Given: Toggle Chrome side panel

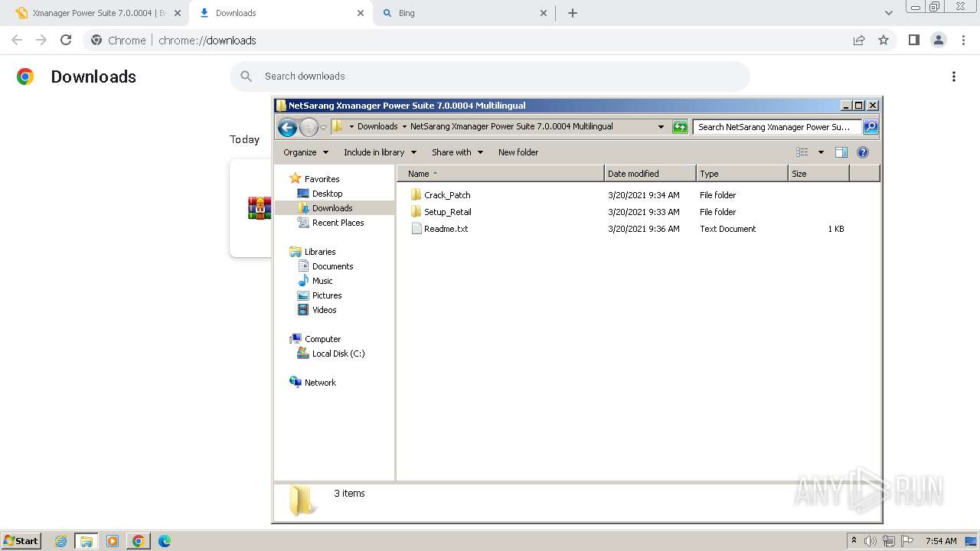Looking at the screenshot, I should pyautogui.click(x=913, y=40).
